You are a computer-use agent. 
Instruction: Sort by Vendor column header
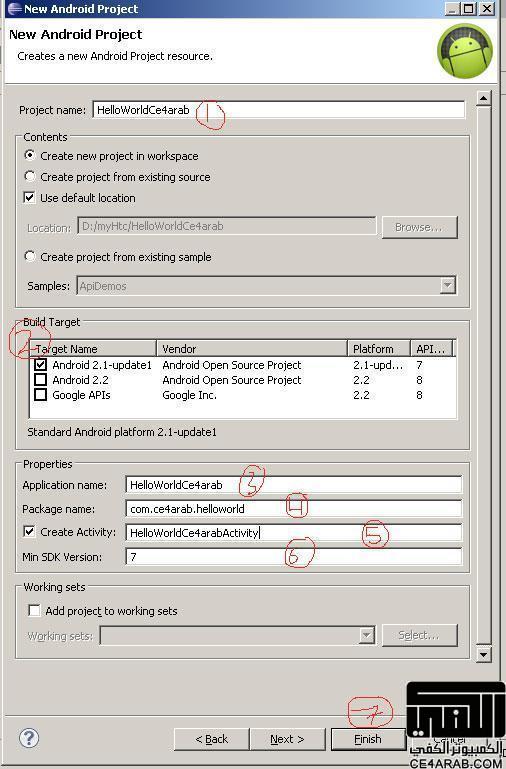pyautogui.click(x=252, y=349)
